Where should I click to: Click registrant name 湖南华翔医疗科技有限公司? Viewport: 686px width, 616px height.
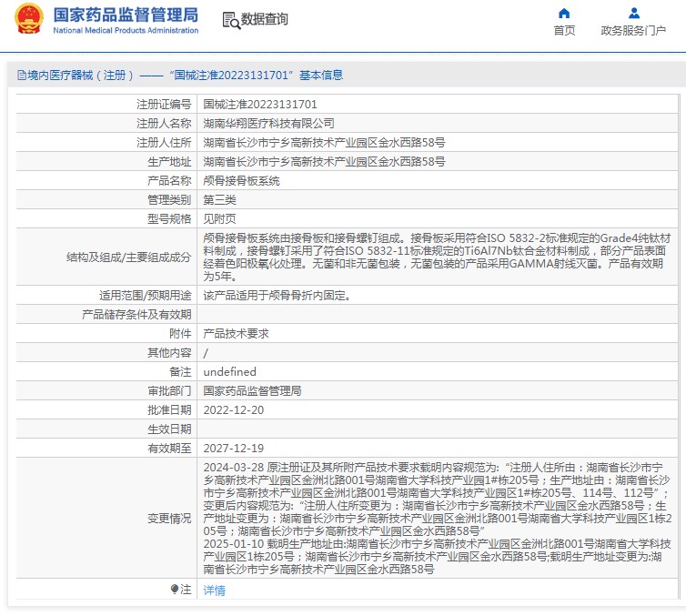pyautogui.click(x=268, y=124)
